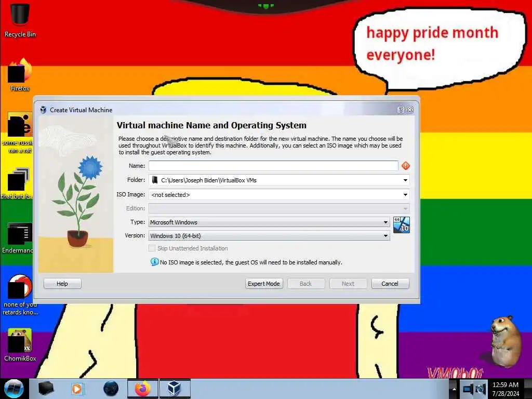Open the Type dropdown showing Microsoft Windows
Image resolution: width=532 pixels, height=399 pixels.
pyautogui.click(x=269, y=222)
